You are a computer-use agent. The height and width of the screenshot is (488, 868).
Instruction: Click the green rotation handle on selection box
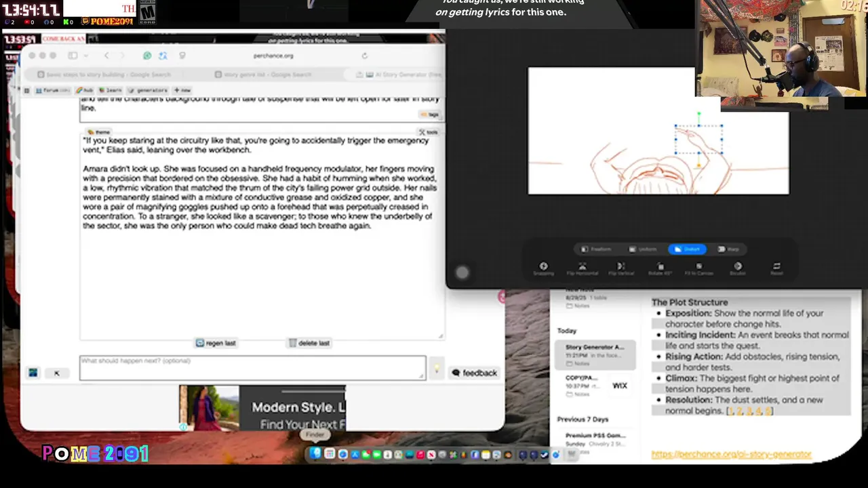pos(698,115)
